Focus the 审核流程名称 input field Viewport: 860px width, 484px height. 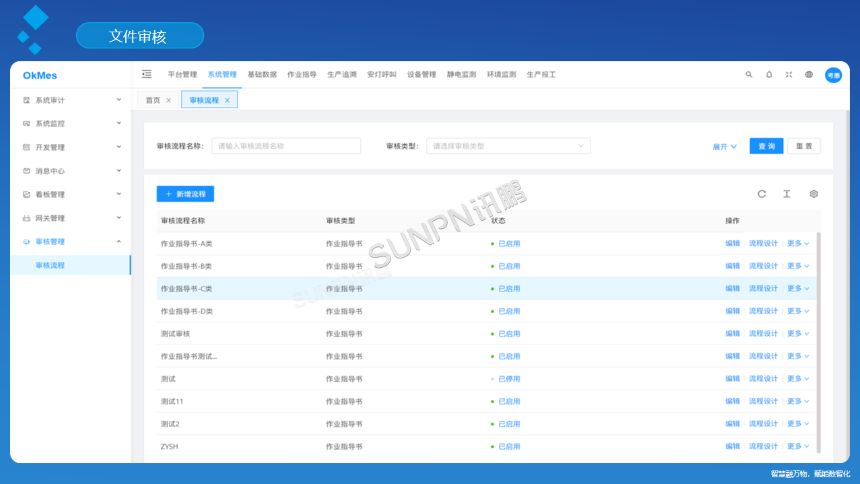pyautogui.click(x=286, y=146)
